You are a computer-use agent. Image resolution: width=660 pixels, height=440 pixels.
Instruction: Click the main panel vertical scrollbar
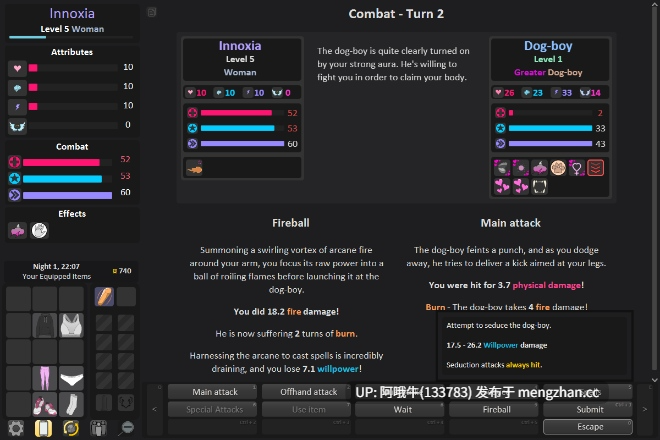pyautogui.click(x=655, y=192)
